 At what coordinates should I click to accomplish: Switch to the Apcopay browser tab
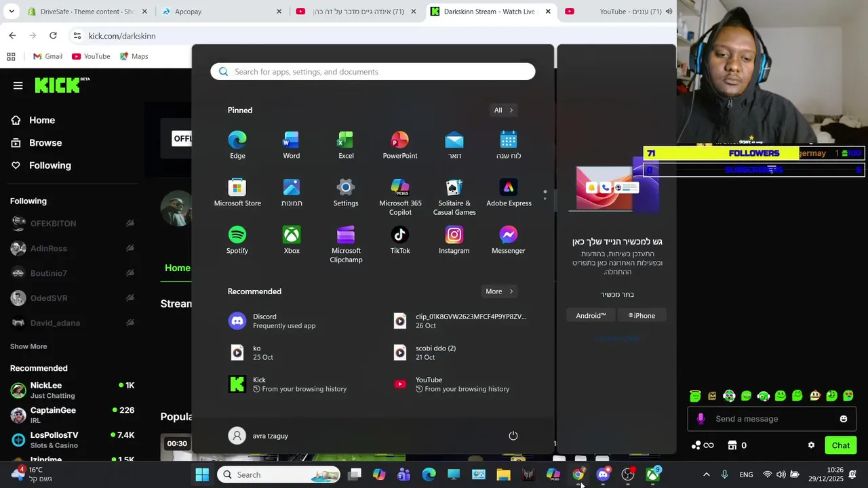222,12
